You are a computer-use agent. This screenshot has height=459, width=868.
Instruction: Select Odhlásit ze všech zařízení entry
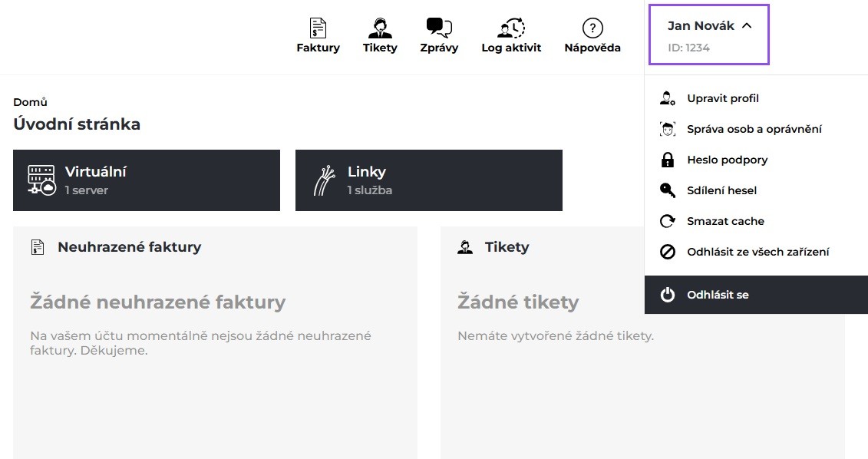click(x=757, y=252)
